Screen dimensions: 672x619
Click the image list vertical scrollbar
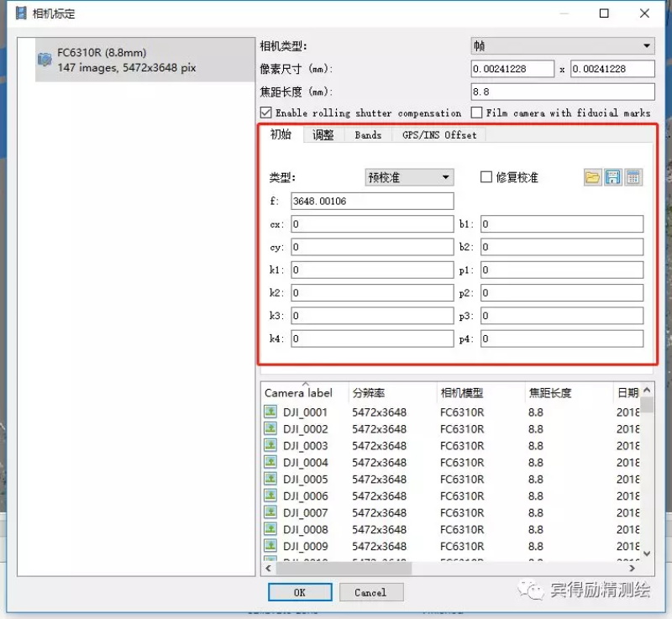click(x=647, y=479)
